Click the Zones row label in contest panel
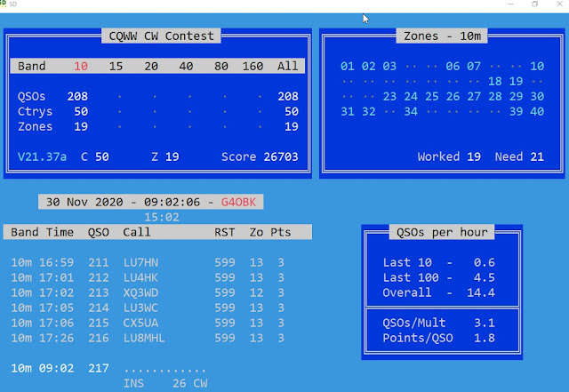The image size is (569, 392). click(x=35, y=127)
